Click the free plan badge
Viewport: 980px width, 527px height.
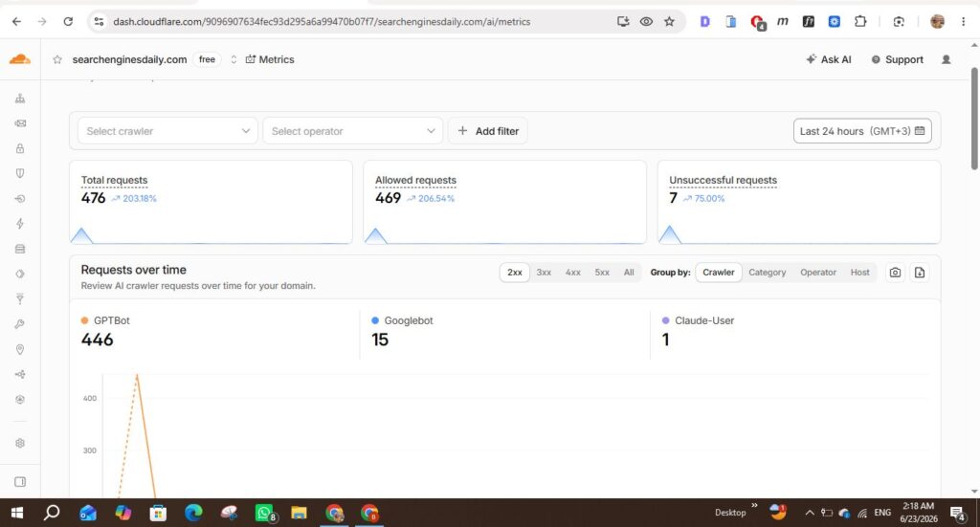coord(207,59)
